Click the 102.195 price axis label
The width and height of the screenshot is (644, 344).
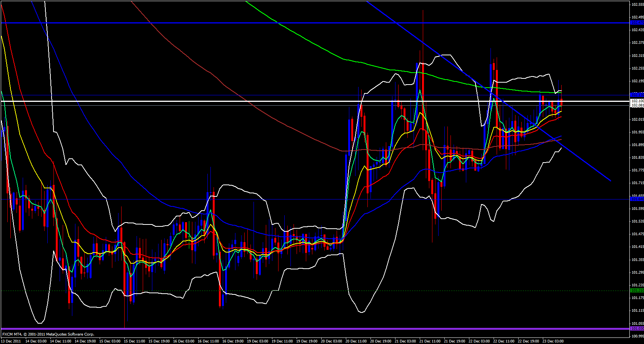637,81
